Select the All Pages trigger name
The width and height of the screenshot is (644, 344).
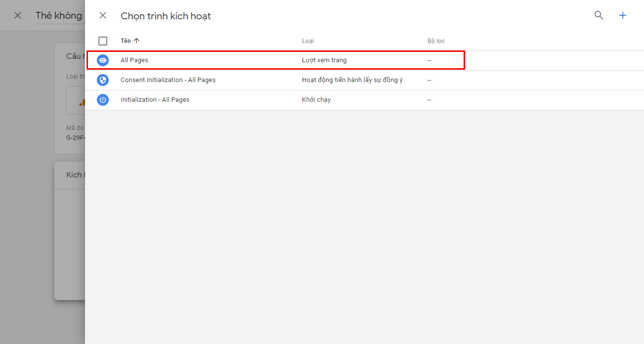[x=134, y=60]
